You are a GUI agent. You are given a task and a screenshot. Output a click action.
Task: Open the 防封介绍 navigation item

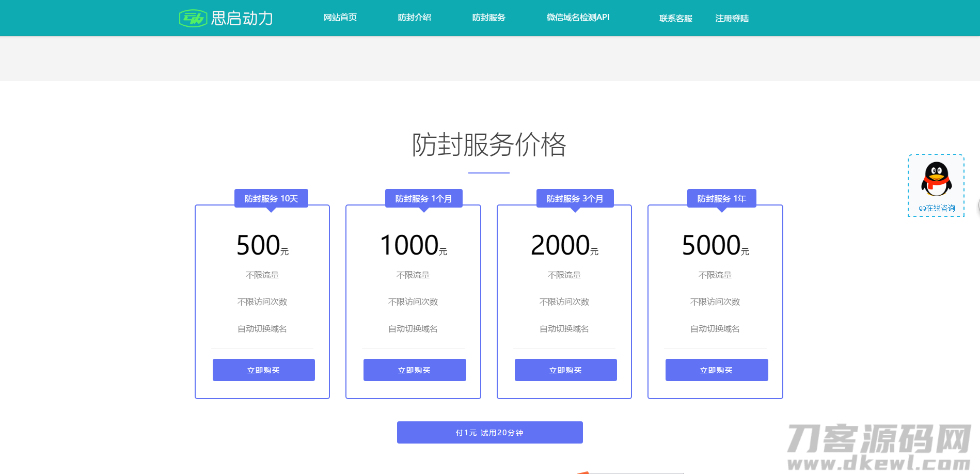[x=414, y=17]
